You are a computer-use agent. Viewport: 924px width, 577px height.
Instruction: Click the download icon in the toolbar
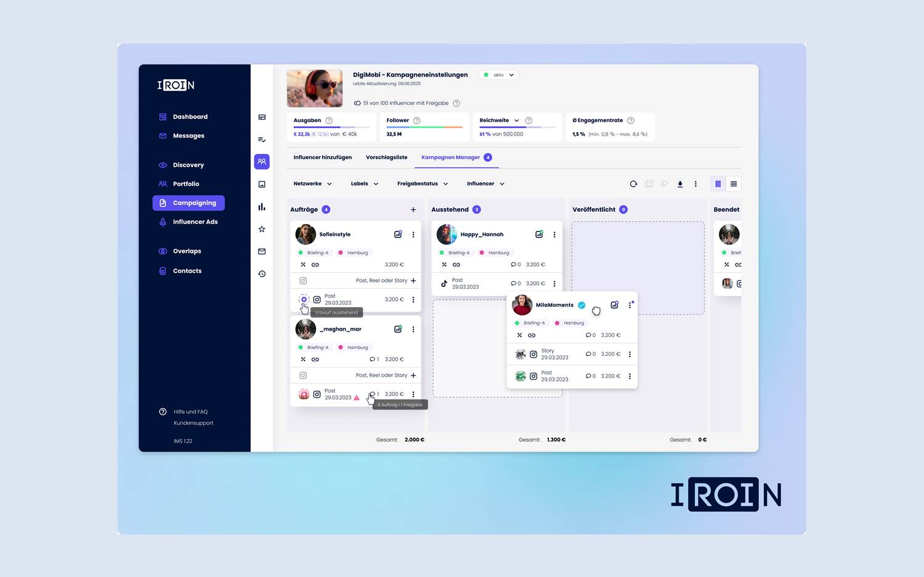[x=680, y=184]
